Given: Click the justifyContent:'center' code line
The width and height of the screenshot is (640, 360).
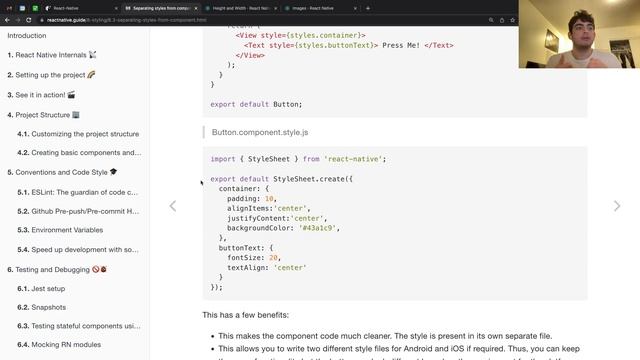Looking at the screenshot, I should pyautogui.click(x=277, y=218).
